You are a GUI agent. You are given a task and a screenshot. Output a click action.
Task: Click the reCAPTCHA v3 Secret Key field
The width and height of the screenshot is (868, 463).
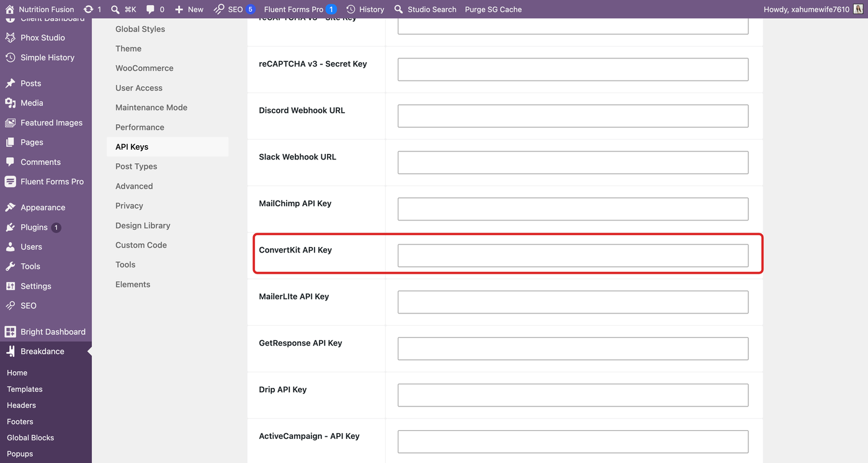573,70
